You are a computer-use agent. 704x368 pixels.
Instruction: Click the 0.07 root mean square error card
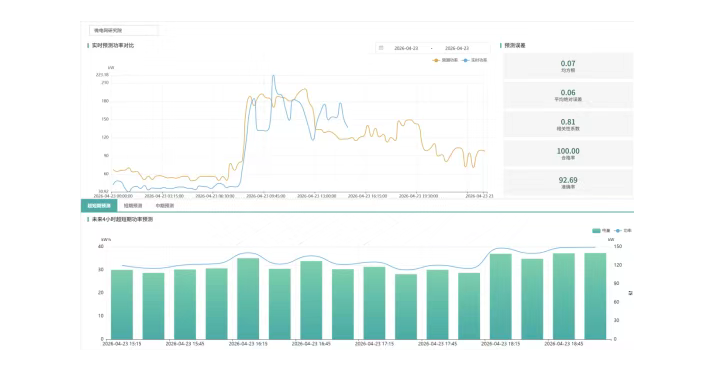coord(568,66)
